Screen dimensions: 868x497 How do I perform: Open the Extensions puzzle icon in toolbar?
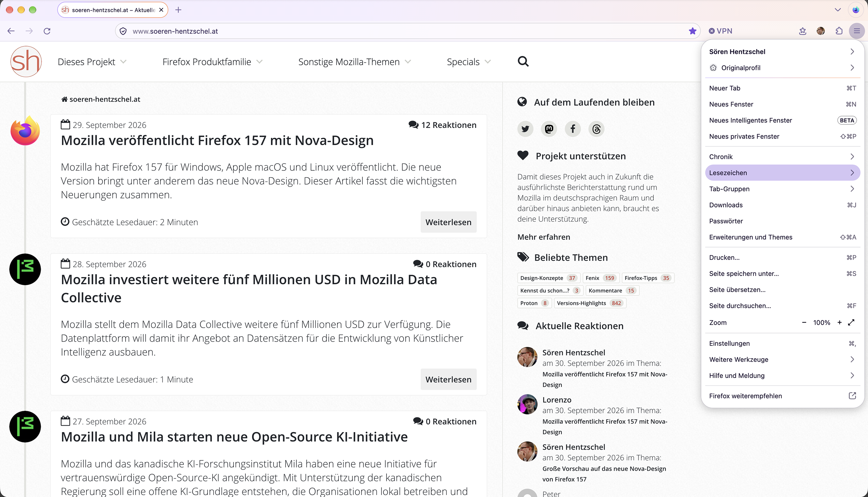839,31
